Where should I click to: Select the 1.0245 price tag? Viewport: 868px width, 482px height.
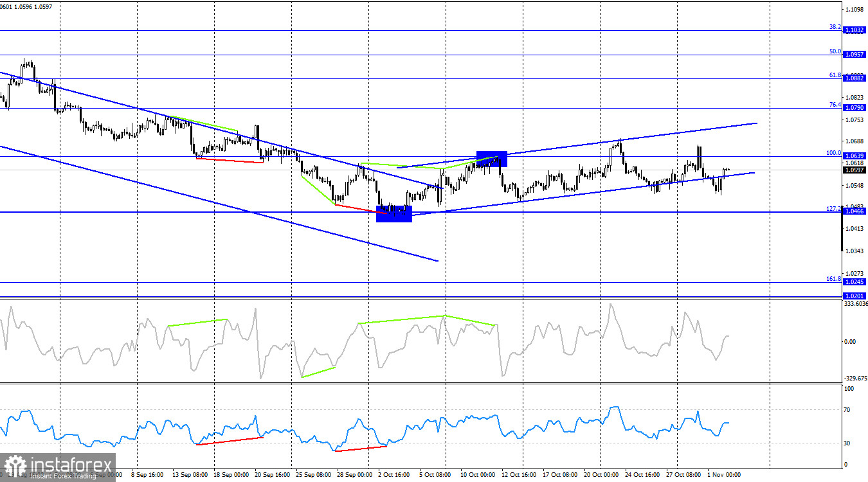click(854, 282)
